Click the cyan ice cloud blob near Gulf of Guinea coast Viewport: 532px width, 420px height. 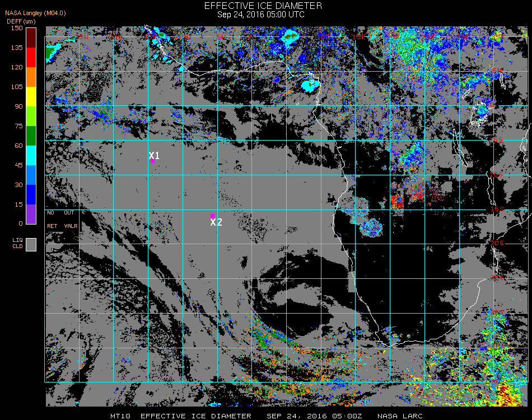click(310, 86)
